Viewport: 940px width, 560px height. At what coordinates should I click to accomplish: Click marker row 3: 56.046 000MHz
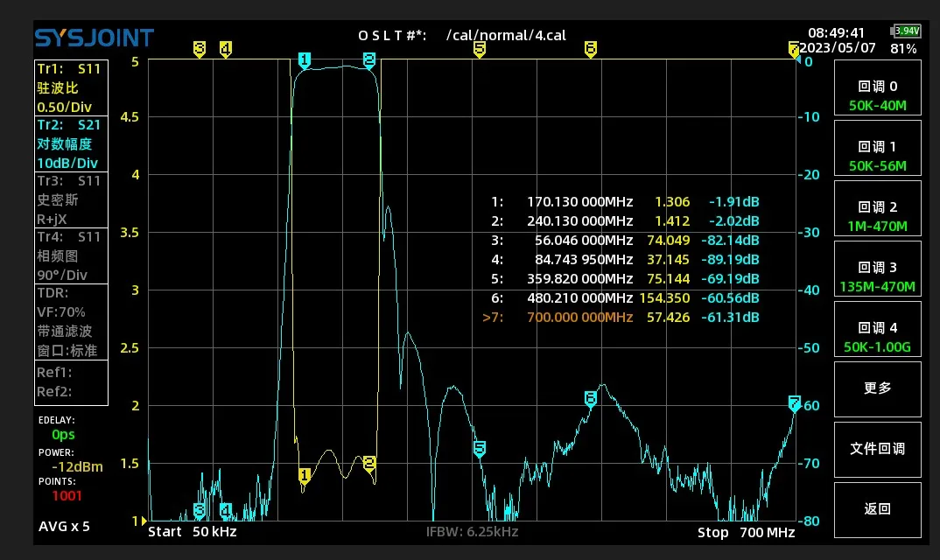point(625,241)
